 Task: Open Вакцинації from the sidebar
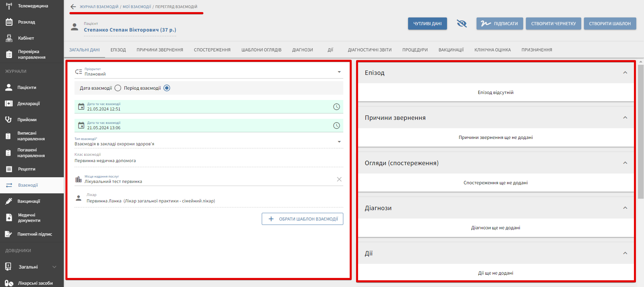29,201
